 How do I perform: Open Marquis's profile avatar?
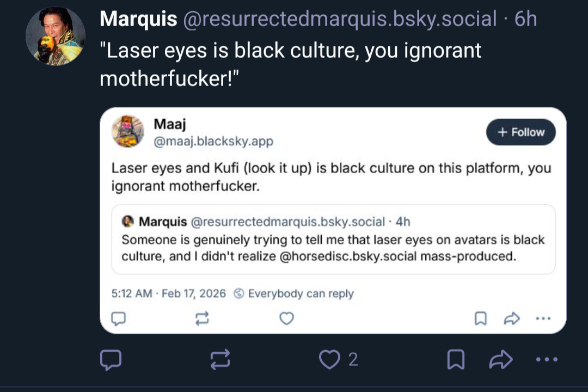click(x=55, y=36)
